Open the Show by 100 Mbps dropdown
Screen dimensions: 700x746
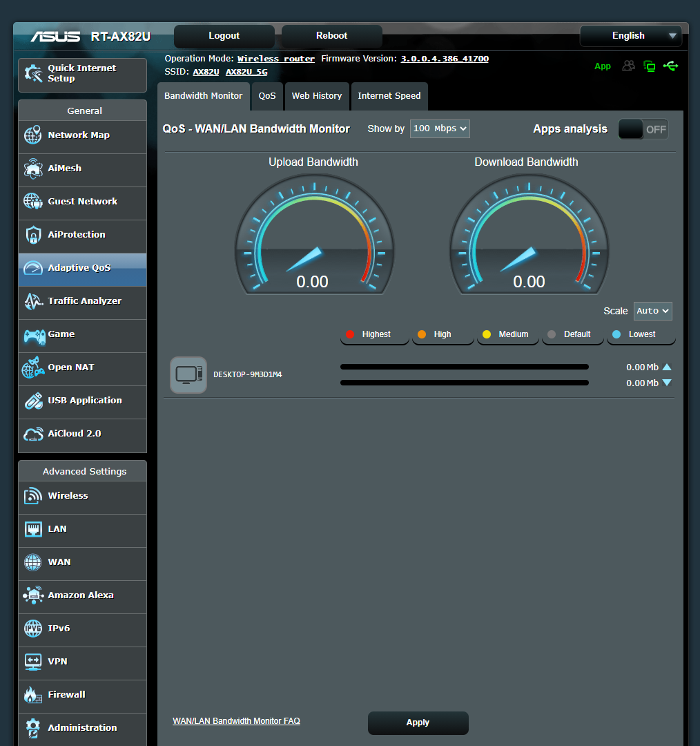point(440,128)
